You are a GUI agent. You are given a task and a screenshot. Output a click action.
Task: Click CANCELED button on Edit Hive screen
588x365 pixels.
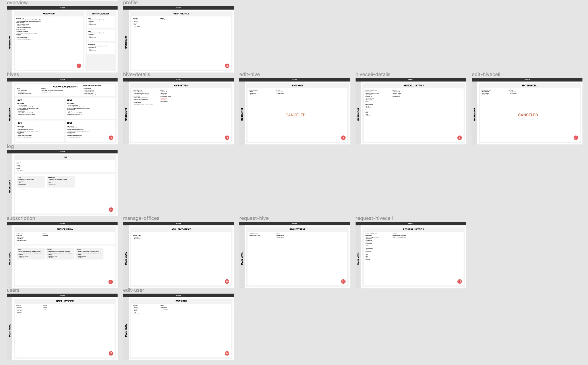(x=295, y=114)
